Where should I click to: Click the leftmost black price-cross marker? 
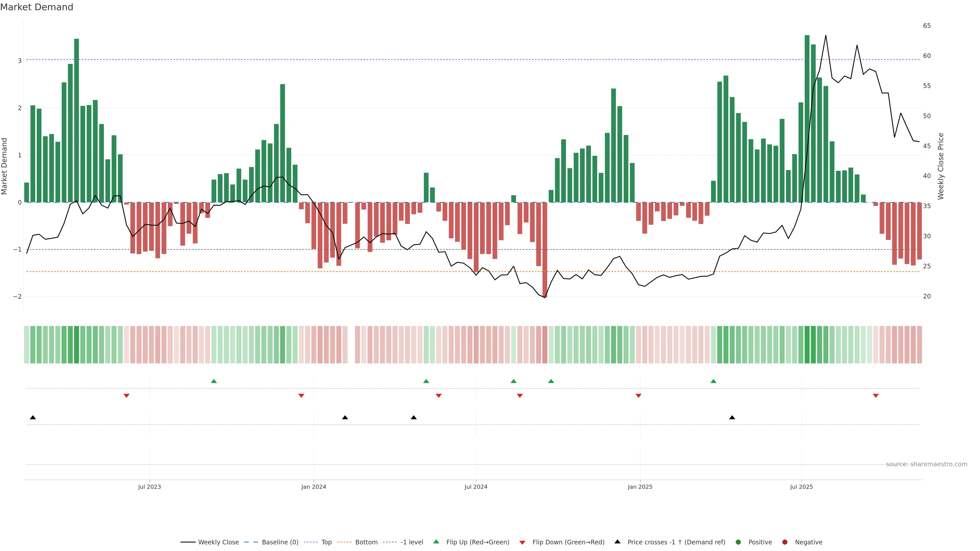click(33, 418)
